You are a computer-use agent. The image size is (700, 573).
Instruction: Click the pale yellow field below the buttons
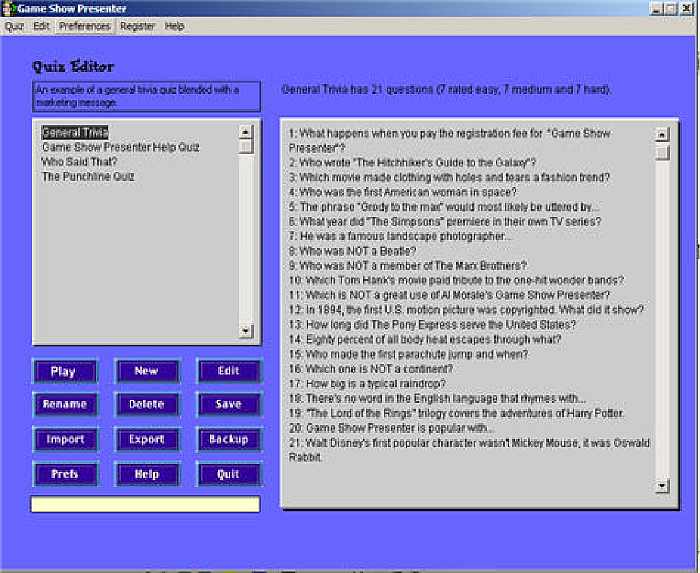(x=145, y=504)
